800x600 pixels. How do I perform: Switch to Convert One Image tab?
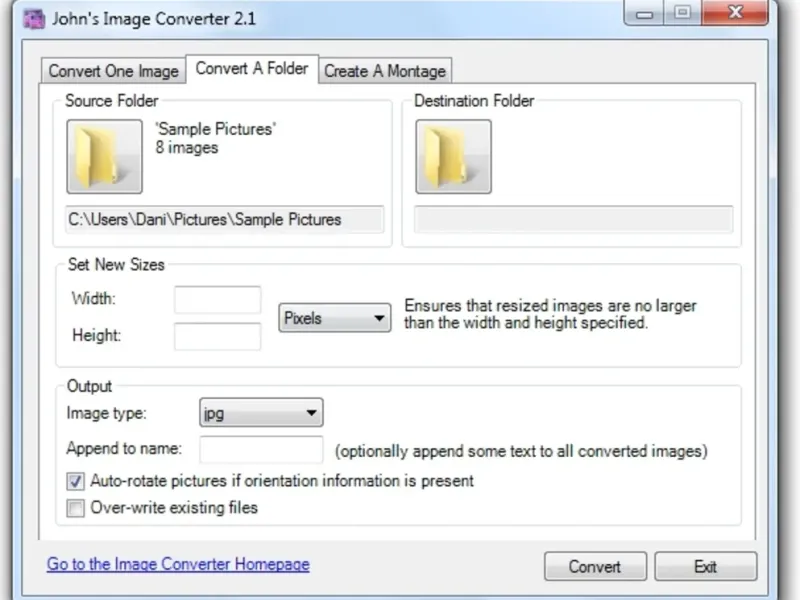tap(113, 71)
